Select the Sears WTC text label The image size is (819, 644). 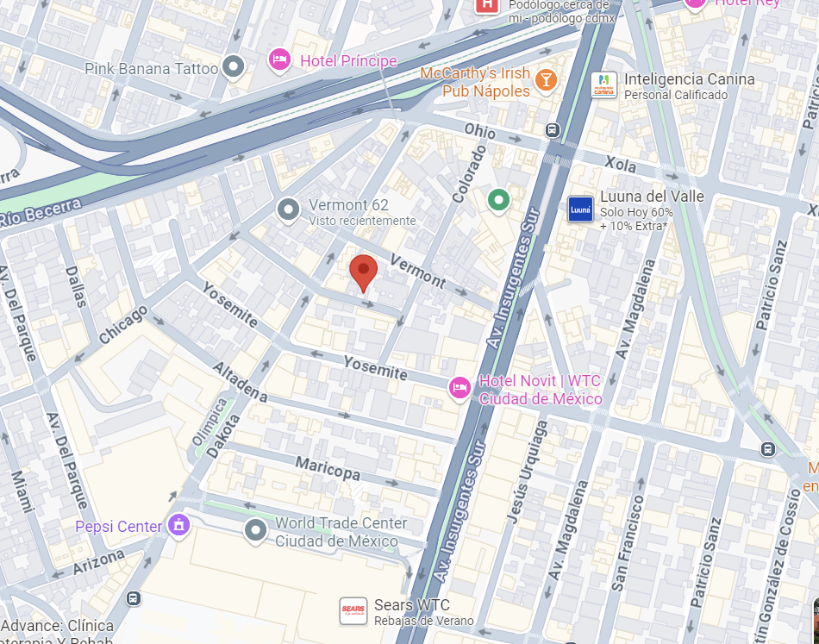[411, 605]
